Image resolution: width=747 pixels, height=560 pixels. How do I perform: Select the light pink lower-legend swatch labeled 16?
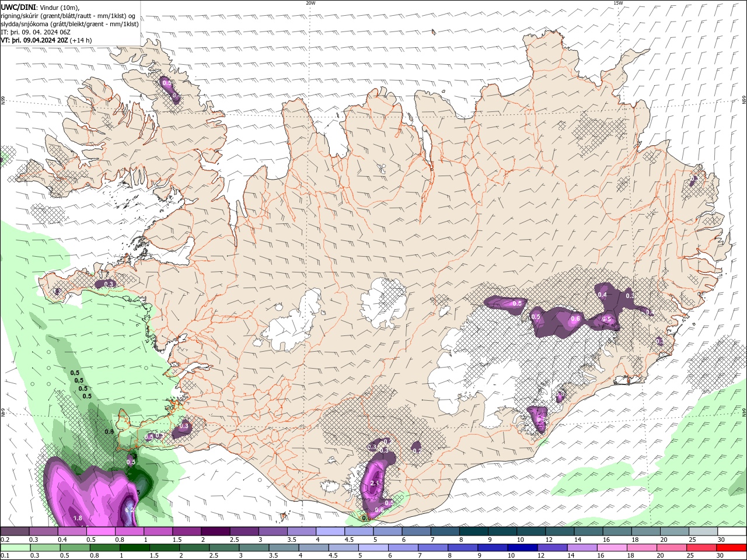pos(612,548)
